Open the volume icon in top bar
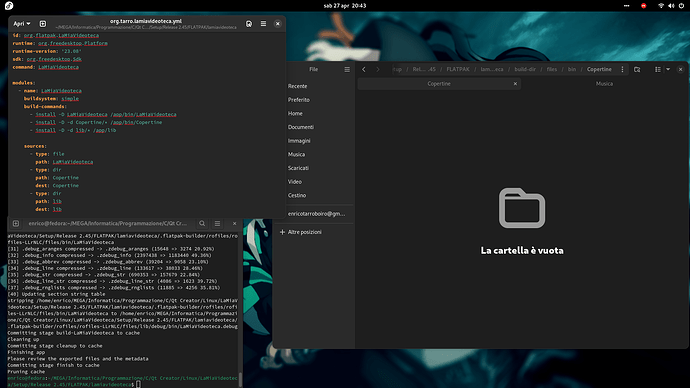This screenshot has width=690, height=388. (671, 6)
